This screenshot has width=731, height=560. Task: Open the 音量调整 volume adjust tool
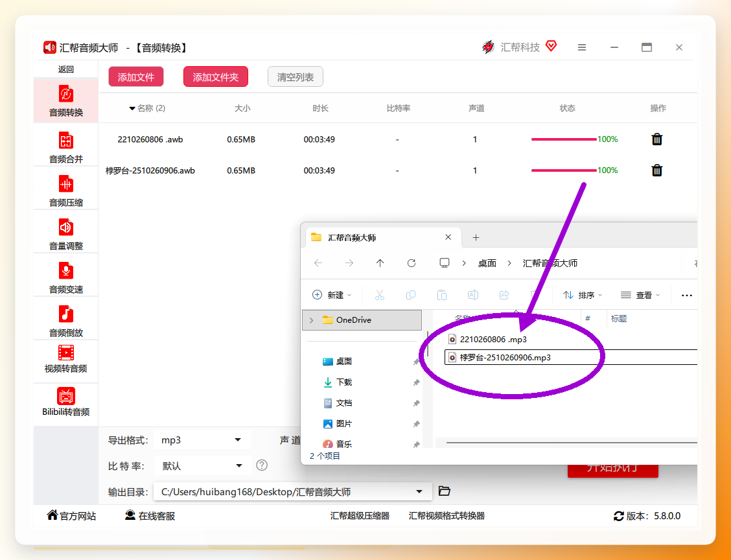[65, 233]
